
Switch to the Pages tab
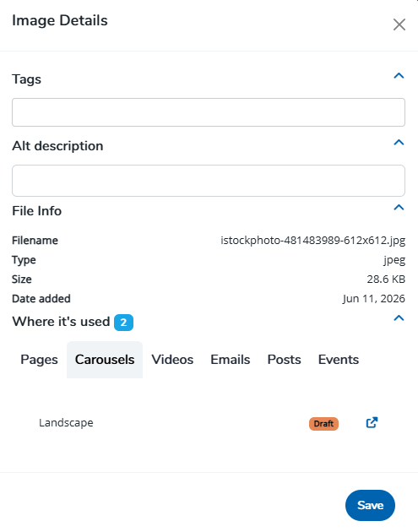point(39,360)
